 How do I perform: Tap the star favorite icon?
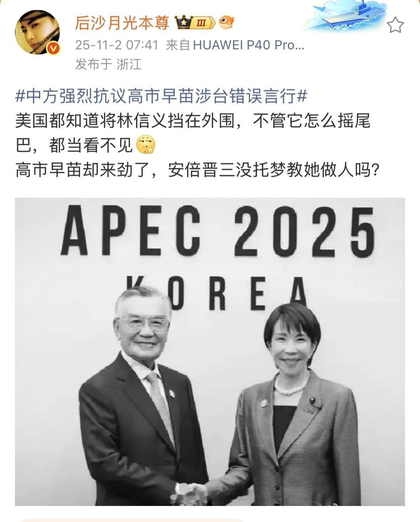coord(395,25)
